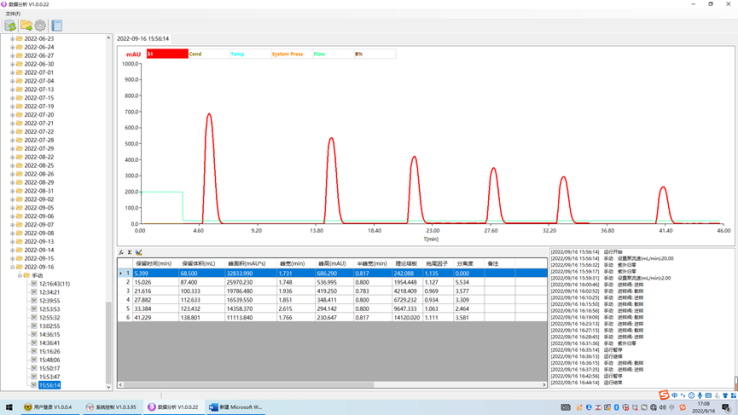Click the refresh folder toolbar icon
738x415 pixels.
pos(10,26)
